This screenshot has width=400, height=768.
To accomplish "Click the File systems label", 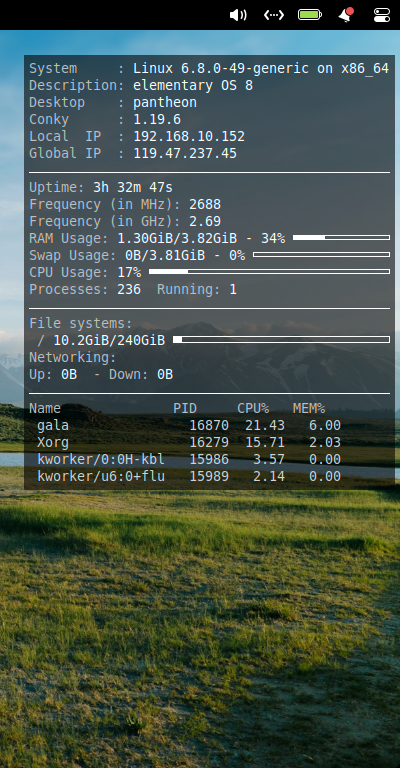I will click(81, 323).
